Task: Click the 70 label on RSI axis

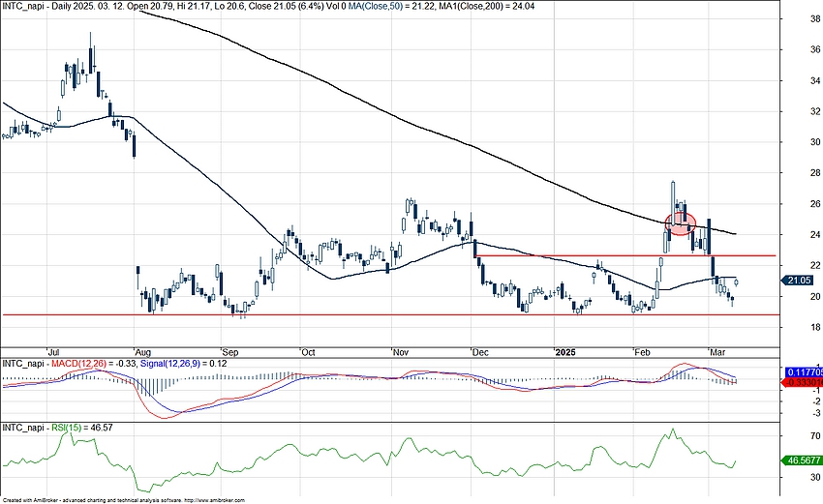Action: (x=815, y=436)
